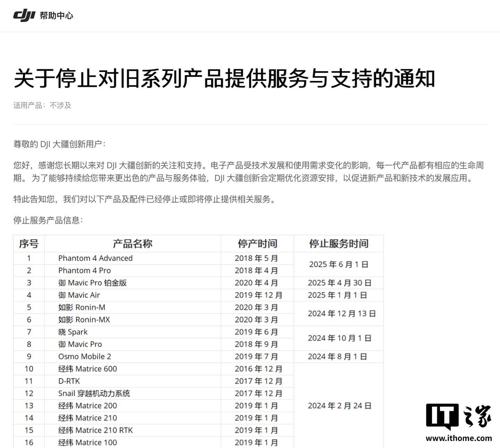Click the 产品名称 column header

click(x=133, y=244)
